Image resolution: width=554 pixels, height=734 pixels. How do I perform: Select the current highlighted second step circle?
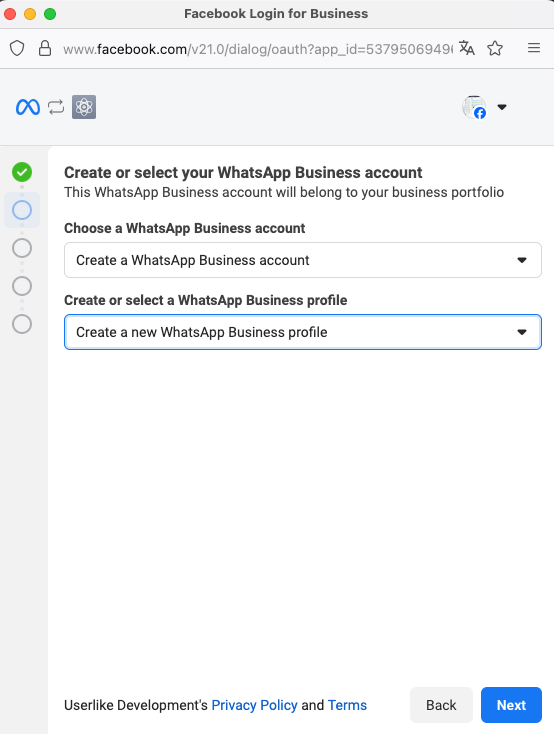(22, 210)
